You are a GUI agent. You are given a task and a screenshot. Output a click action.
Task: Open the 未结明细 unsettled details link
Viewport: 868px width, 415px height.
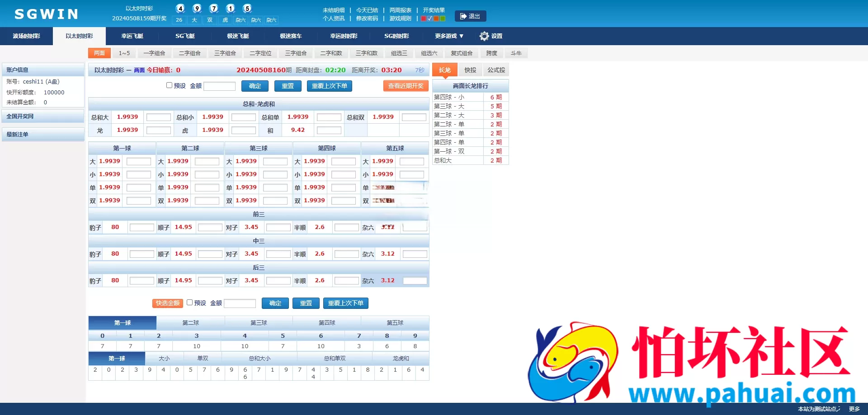click(334, 10)
